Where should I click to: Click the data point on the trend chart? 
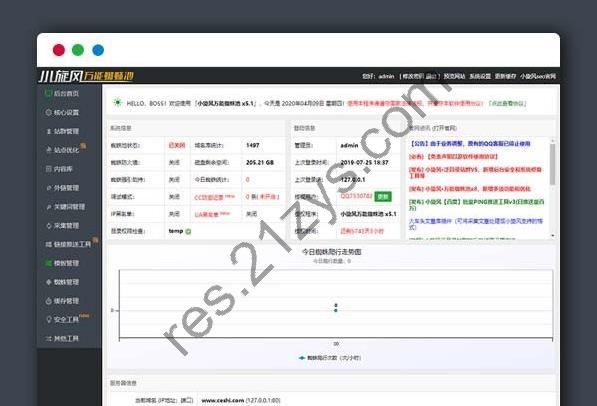(x=336, y=310)
